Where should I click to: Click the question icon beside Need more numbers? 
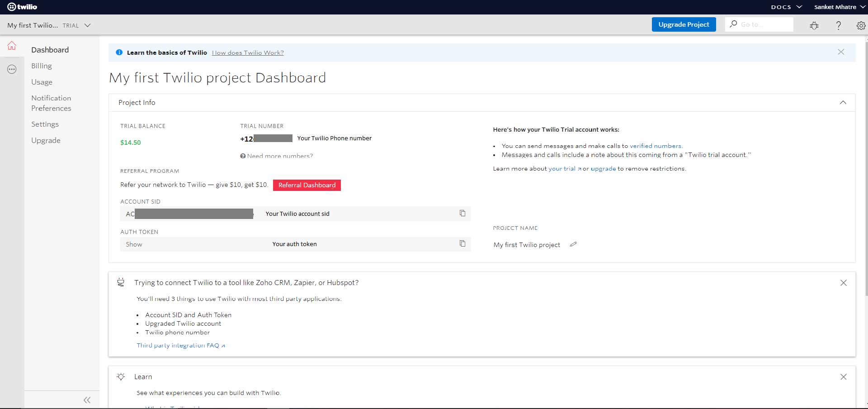243,156
